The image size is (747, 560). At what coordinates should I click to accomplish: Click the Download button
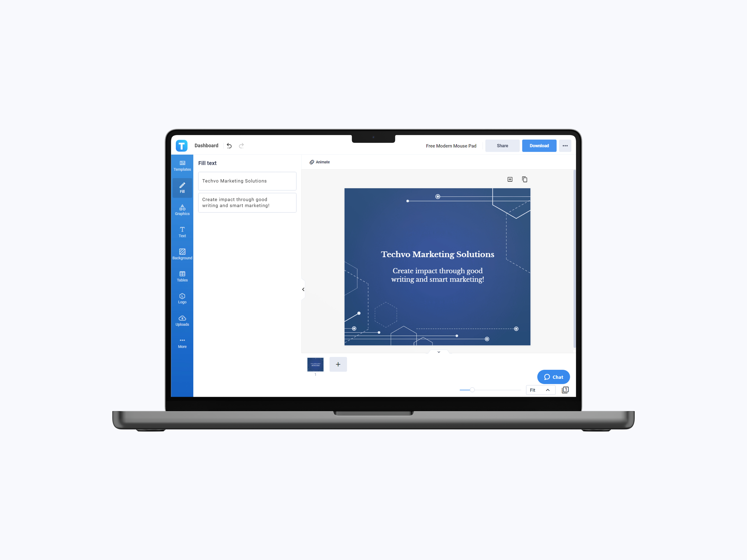[x=539, y=145]
